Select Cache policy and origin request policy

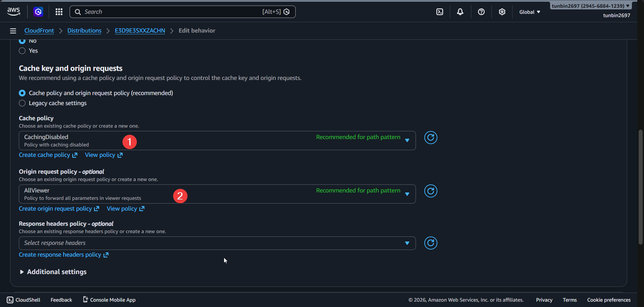coord(22,93)
